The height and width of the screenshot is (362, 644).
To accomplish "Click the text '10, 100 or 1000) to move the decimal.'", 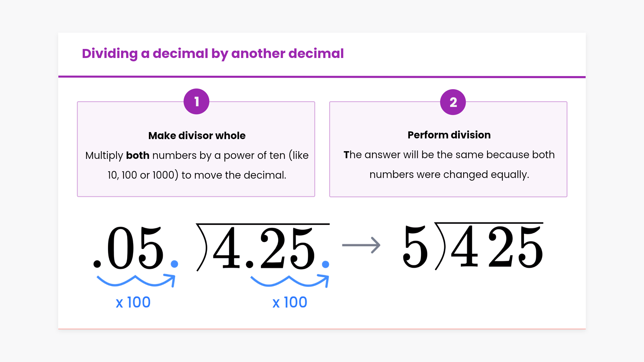I will 197,175.
